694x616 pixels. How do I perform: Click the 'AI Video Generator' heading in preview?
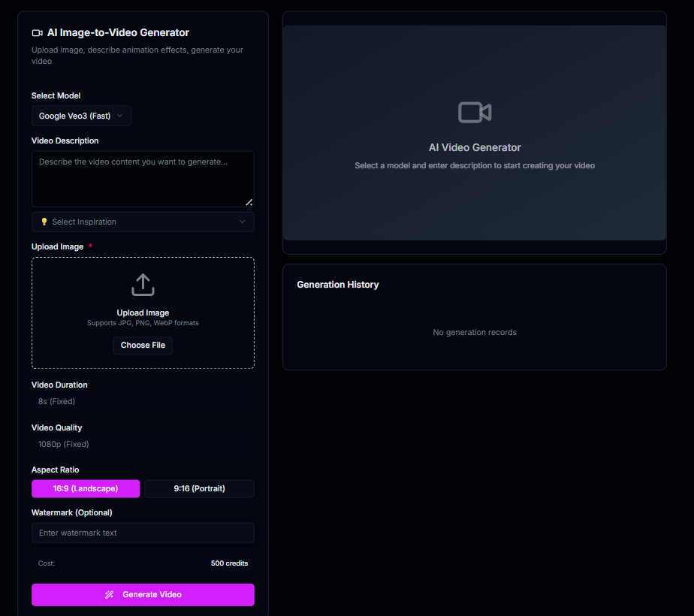coord(475,147)
